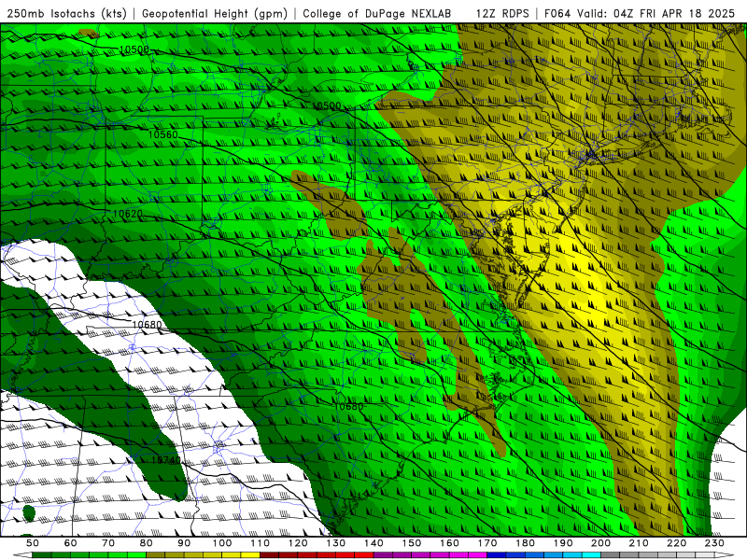The image size is (747, 560).
Task: Click the 220 value on the color scale
Action: click(676, 543)
